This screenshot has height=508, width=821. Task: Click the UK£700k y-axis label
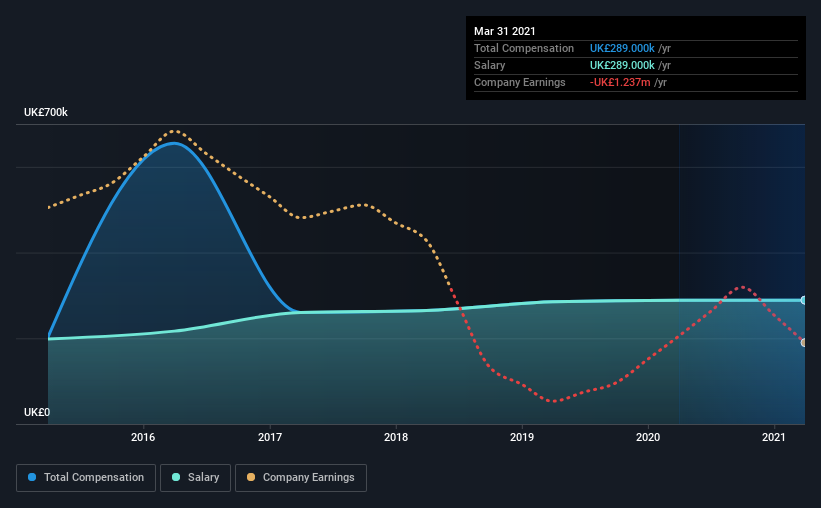coord(46,113)
